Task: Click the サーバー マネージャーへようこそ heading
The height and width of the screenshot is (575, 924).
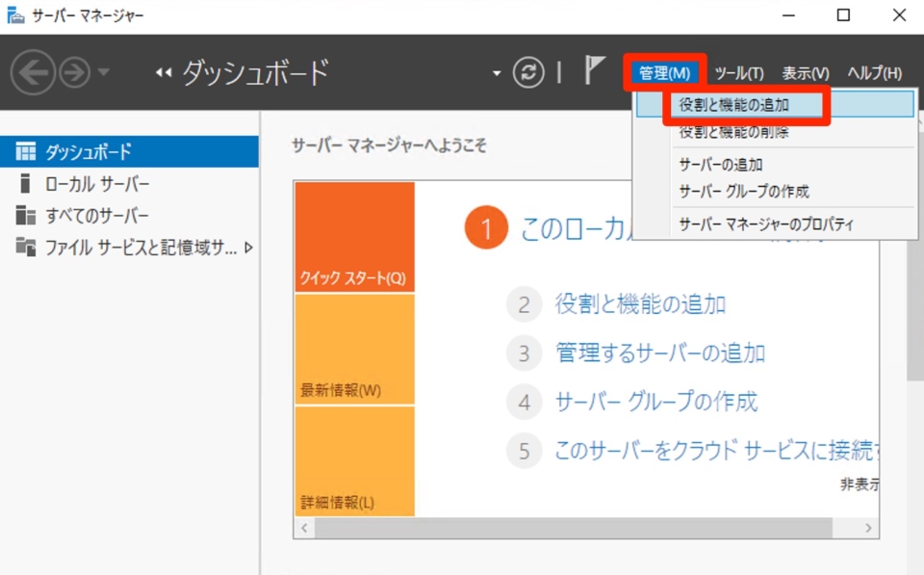Action: coord(390,145)
